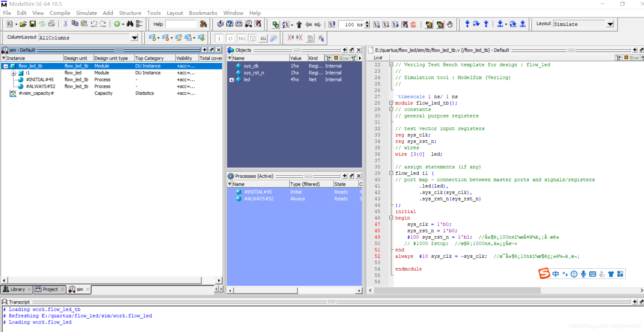Viewport: 644px width, 332px height.
Task: Click the source editor horizontal scrollbar
Action: (457, 290)
